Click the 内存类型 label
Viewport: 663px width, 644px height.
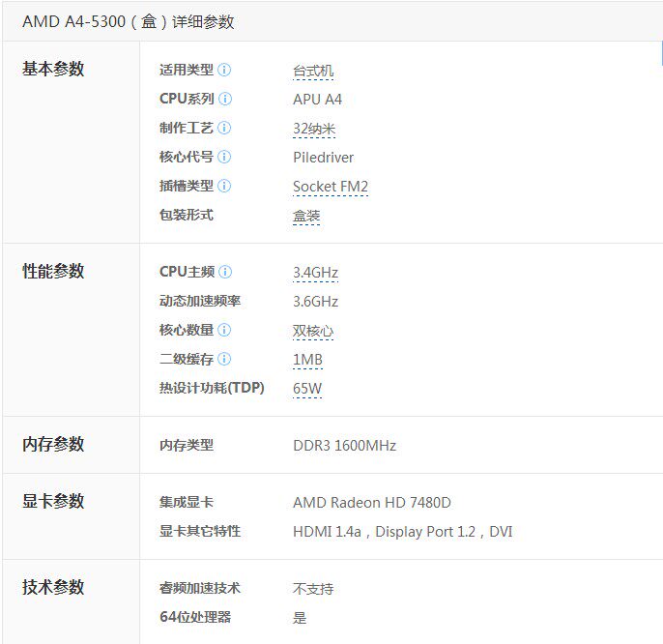click(187, 445)
